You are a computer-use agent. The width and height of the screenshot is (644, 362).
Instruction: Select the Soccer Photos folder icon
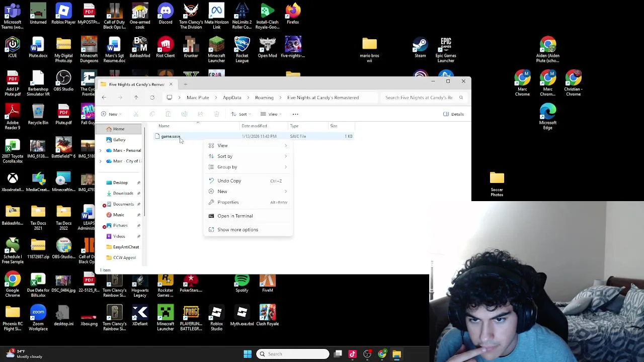[x=497, y=184]
